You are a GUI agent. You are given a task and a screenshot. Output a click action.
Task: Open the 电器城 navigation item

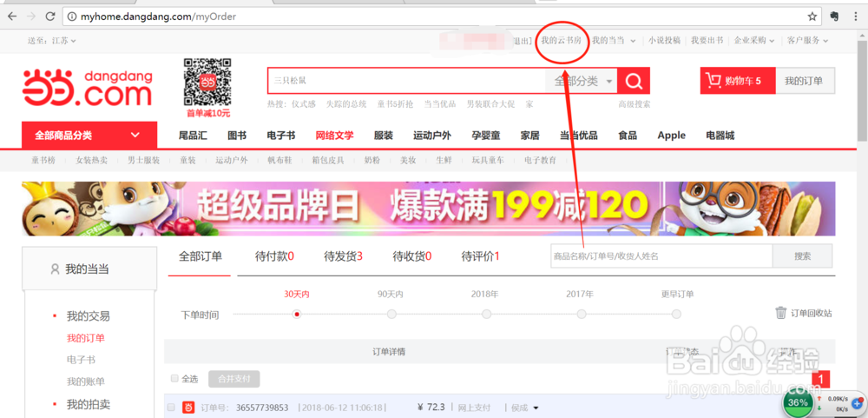[x=720, y=136]
